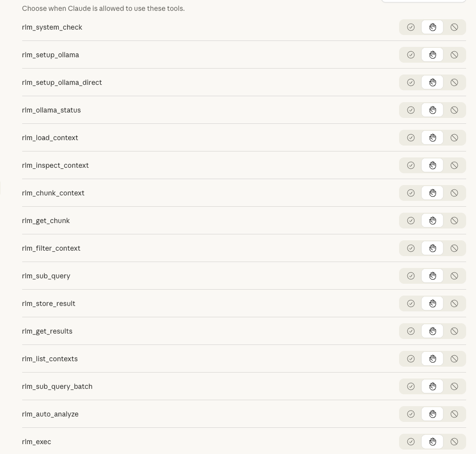Block the rlm_system_check tool
The height and width of the screenshot is (454, 476).
click(454, 27)
